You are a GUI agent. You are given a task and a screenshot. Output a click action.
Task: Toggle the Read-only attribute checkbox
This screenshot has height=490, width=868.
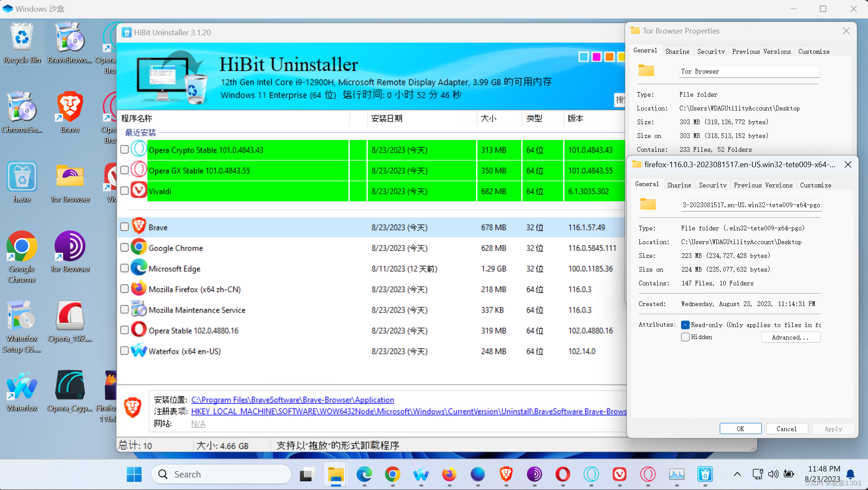[685, 325]
